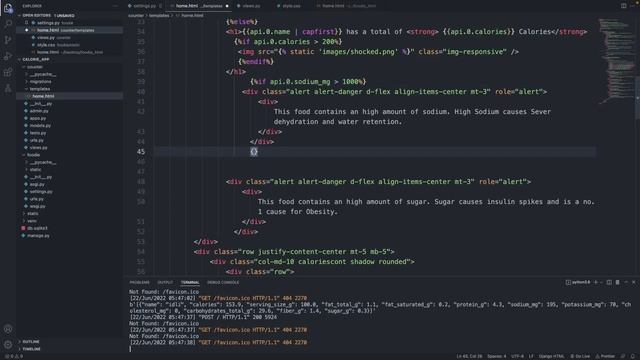Click the counter breadcrumb segment
This screenshot has height=360, width=640.
(x=136, y=16)
